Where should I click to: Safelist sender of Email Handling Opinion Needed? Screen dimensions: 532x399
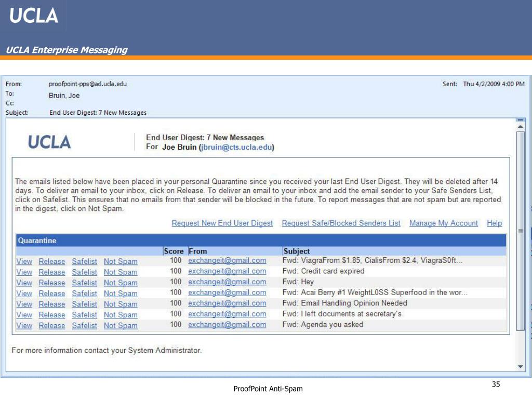coord(84,304)
